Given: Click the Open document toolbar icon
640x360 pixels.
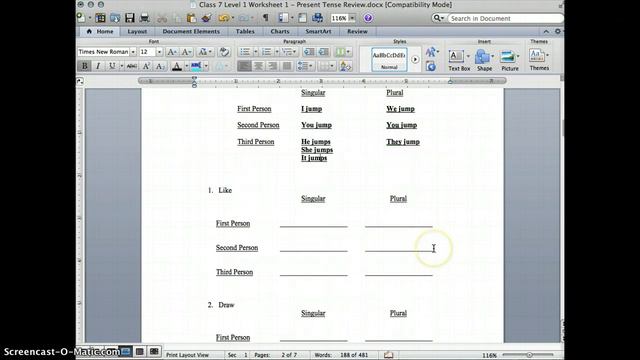Looking at the screenshot, I should click(x=115, y=18).
